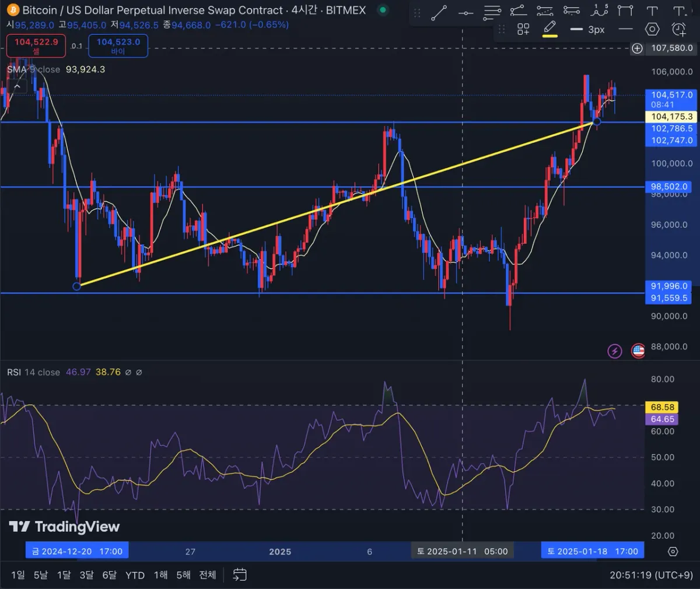Click the 98,502.0 price label
Screen dimensions: 700x589
669,187
